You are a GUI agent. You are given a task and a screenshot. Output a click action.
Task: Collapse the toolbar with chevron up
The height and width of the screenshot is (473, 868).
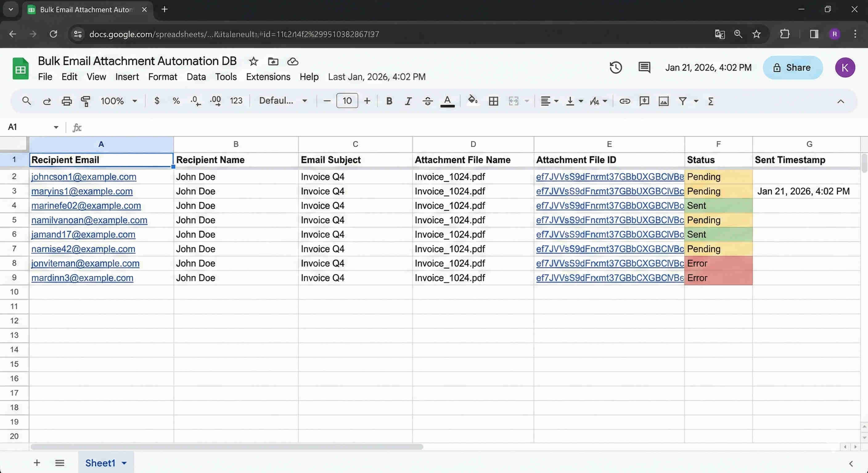click(841, 101)
